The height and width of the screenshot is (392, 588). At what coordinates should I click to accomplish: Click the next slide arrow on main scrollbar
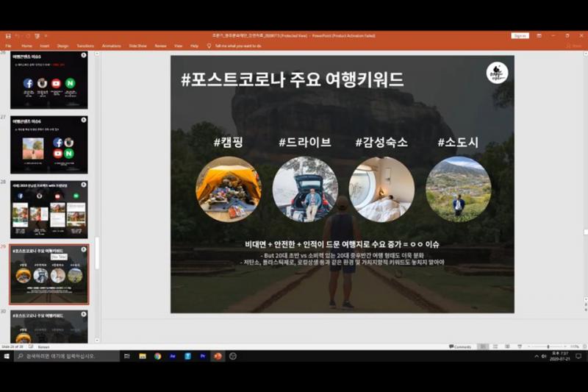(585, 310)
